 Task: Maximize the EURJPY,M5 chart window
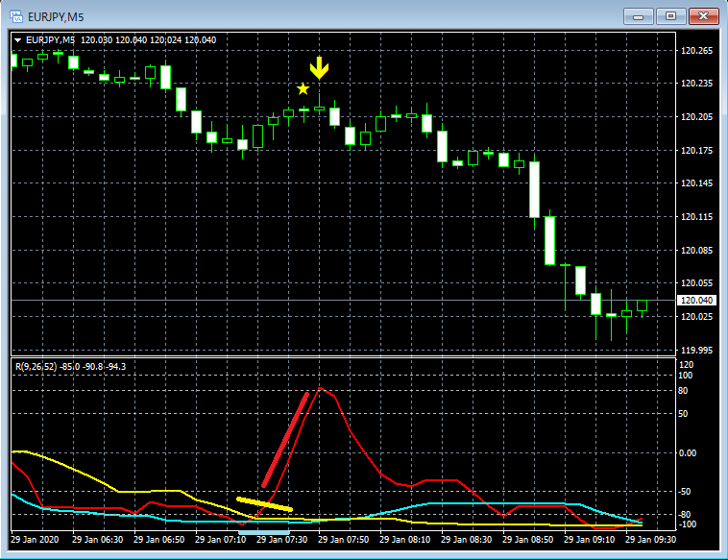(671, 16)
